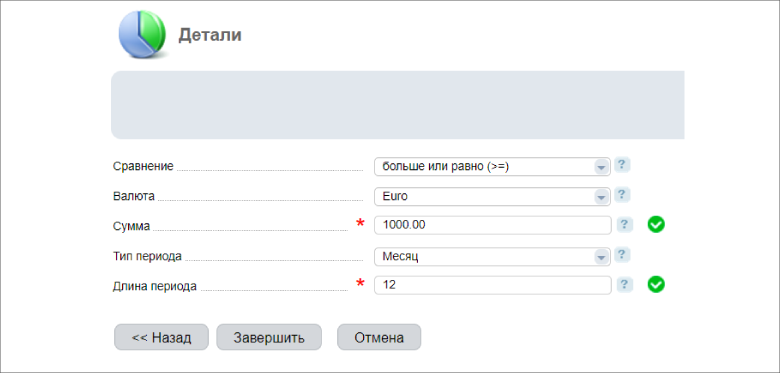
Task: Click the Детали heading text
Action: point(210,35)
